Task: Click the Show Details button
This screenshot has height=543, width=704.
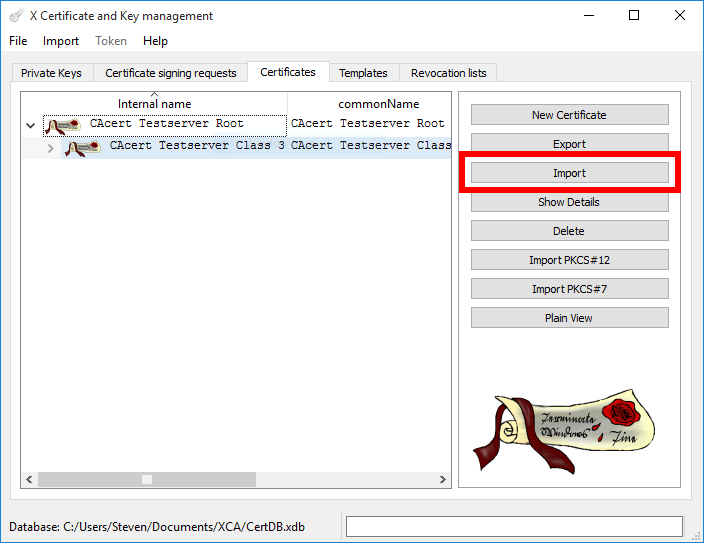Action: click(569, 202)
